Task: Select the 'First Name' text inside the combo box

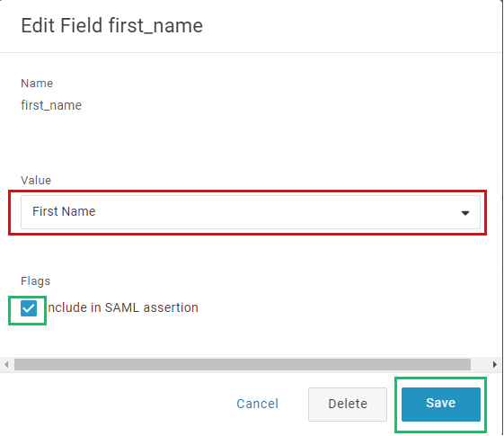Action: point(64,211)
